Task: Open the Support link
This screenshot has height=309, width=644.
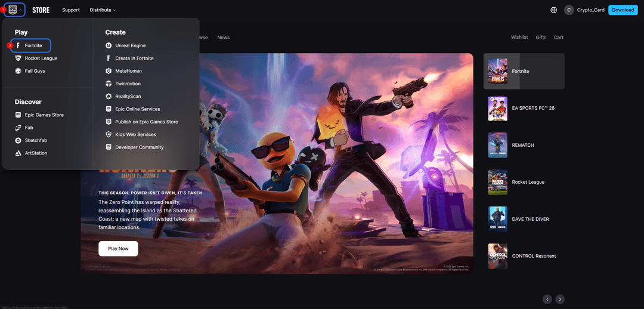Action: (71, 10)
